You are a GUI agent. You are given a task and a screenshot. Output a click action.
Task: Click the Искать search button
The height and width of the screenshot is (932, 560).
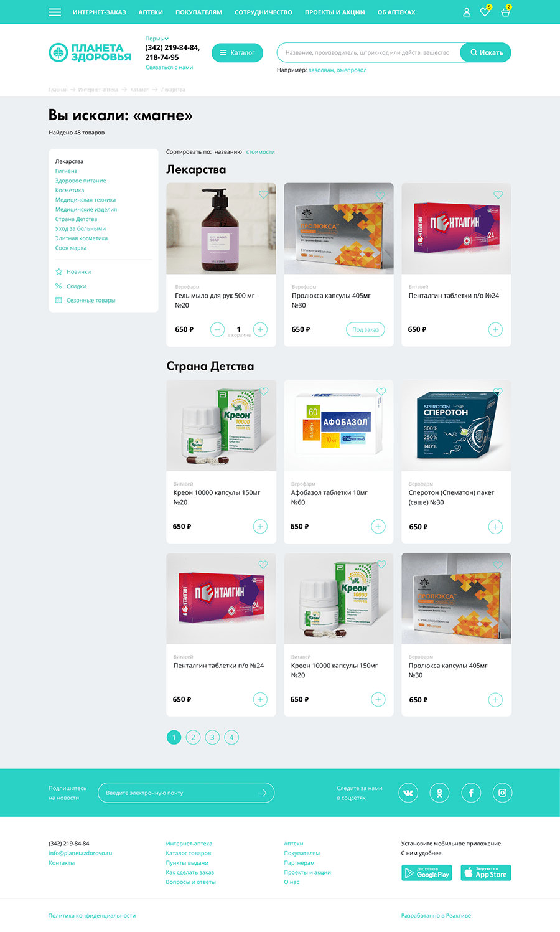486,53
